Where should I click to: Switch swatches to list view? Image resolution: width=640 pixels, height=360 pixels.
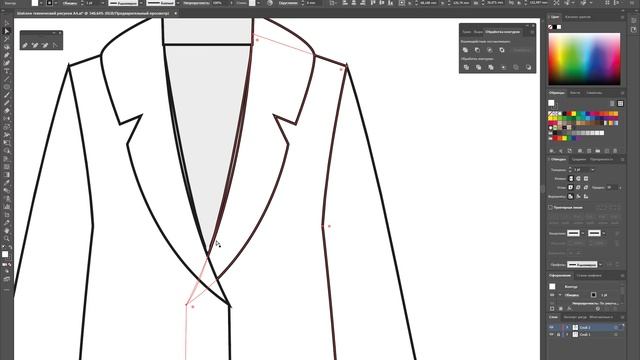tap(612, 103)
